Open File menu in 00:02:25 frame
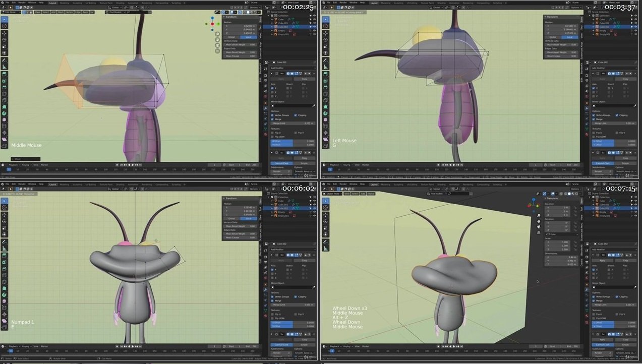 [x=8, y=3]
